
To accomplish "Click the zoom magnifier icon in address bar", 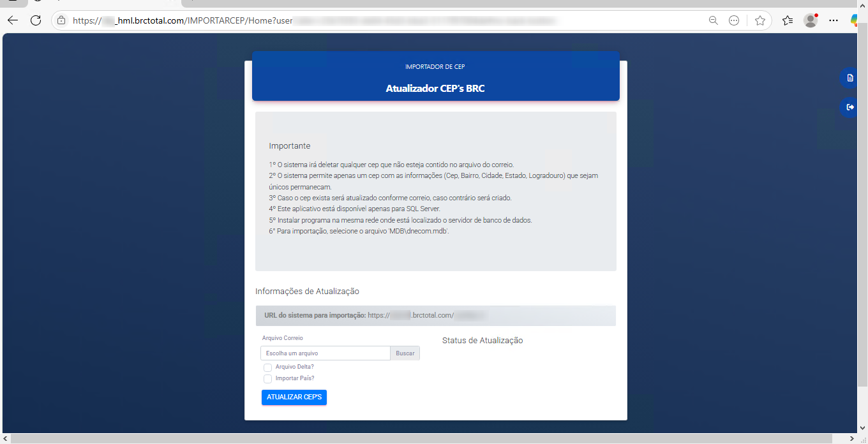I will (714, 20).
